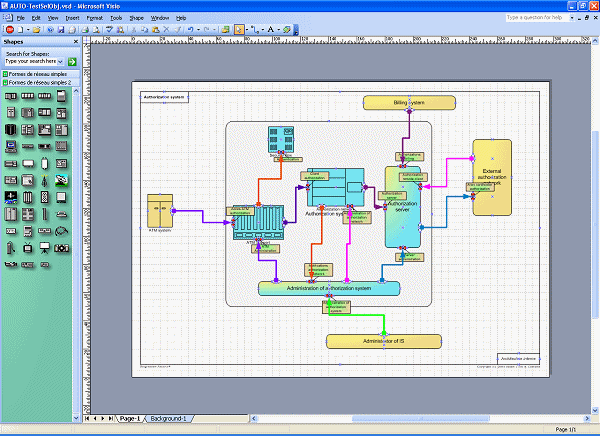Pick the projection screen shape in stencil
600x436 pixels.
tap(44, 248)
